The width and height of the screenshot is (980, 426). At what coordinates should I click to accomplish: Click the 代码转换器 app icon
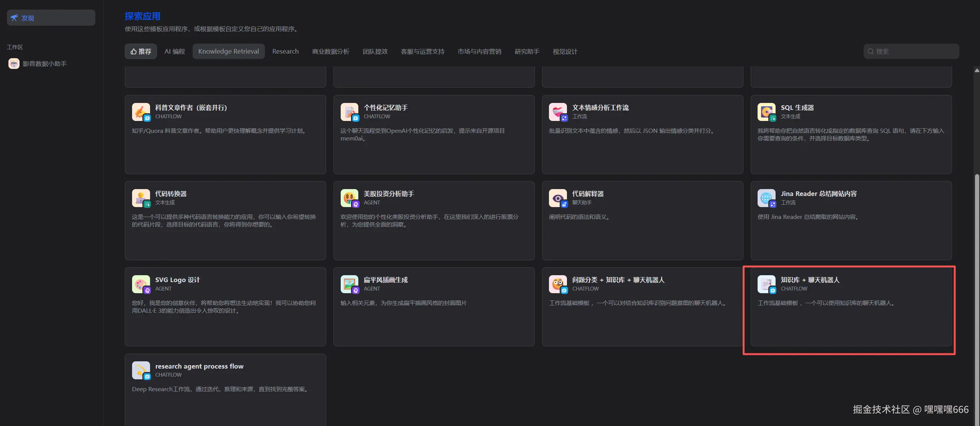tap(141, 198)
